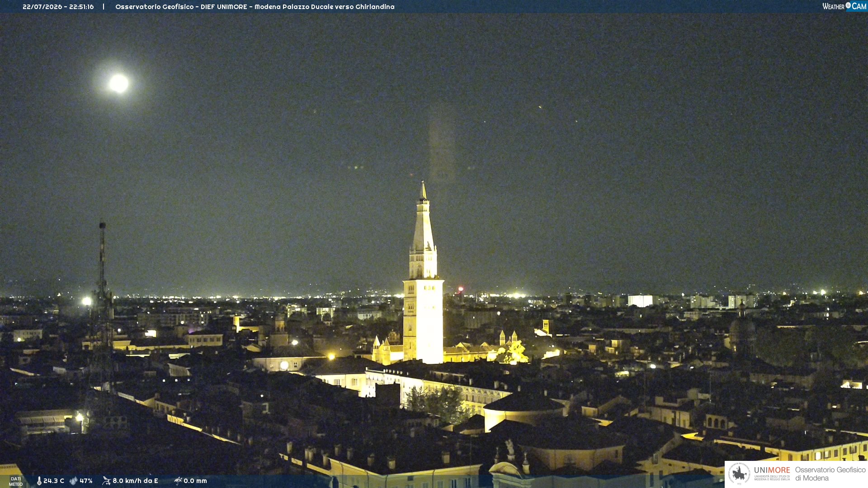Select the 47% humidity value
The width and height of the screenshot is (868, 488).
pyautogui.click(x=86, y=481)
